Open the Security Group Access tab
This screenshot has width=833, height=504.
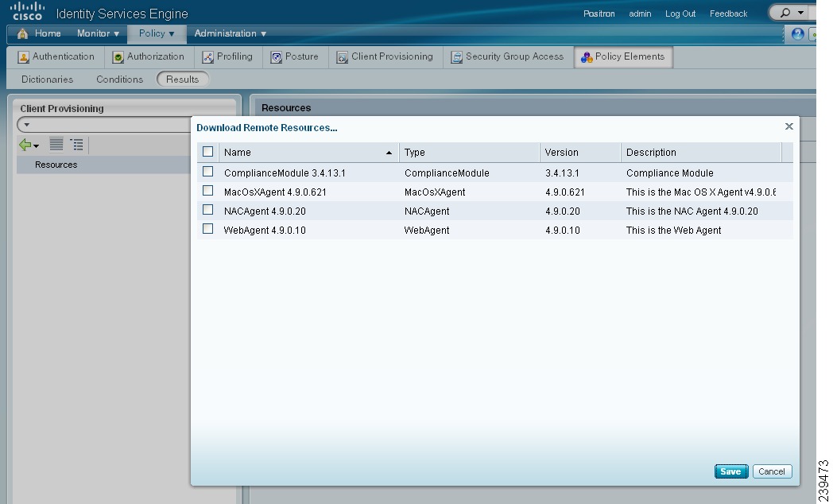(x=507, y=56)
